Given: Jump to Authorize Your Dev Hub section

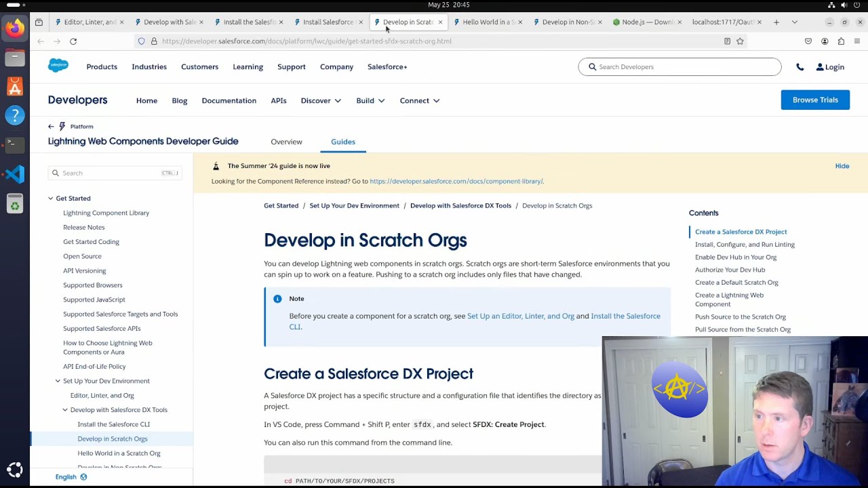Looking at the screenshot, I should pos(730,270).
